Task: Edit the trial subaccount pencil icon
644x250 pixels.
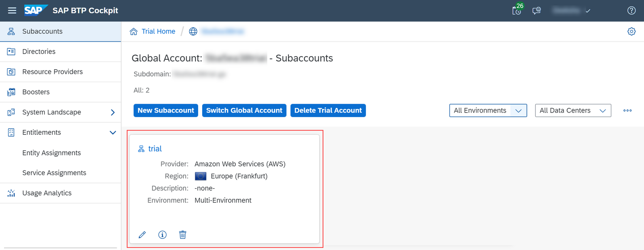Action: pos(142,234)
